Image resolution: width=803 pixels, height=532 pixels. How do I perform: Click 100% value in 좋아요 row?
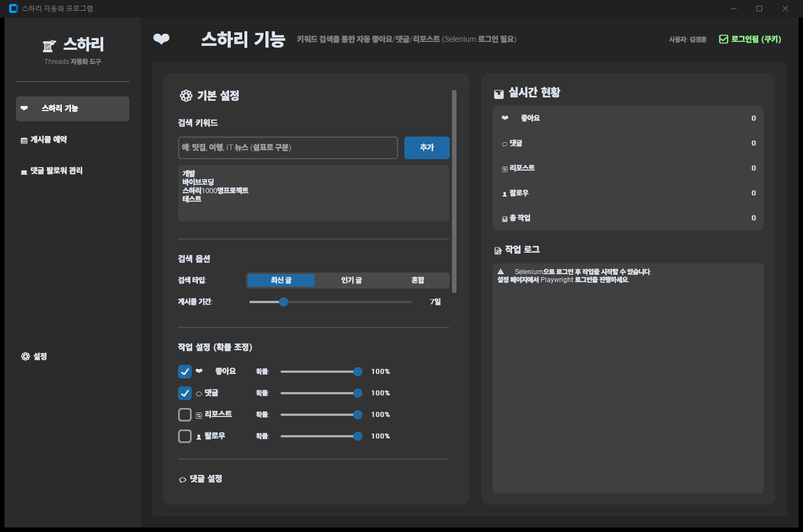(381, 372)
